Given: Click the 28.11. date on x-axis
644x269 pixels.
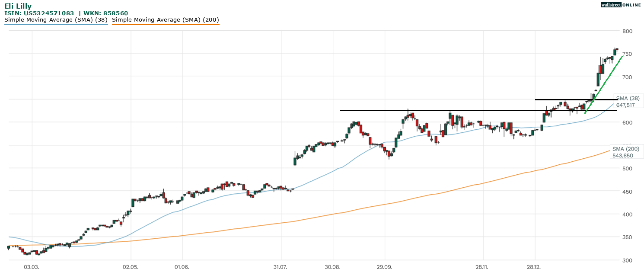Looking at the screenshot, I should point(482,267).
